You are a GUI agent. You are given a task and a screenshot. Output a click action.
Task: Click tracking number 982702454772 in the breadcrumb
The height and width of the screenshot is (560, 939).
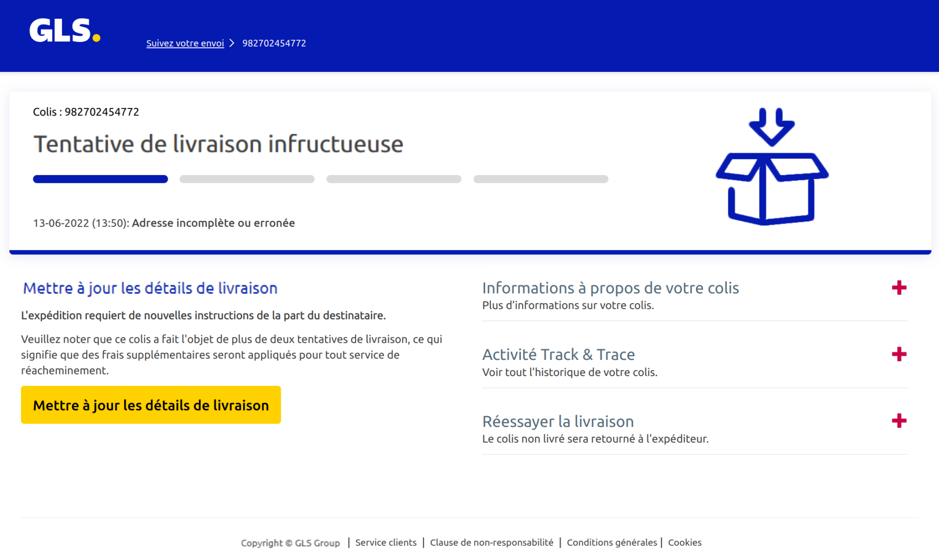pyautogui.click(x=274, y=43)
